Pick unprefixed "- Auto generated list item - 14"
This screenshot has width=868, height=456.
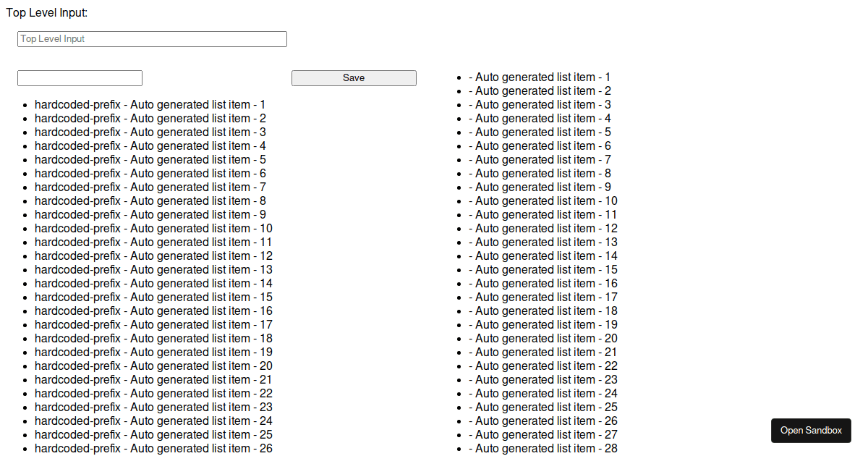(x=543, y=256)
